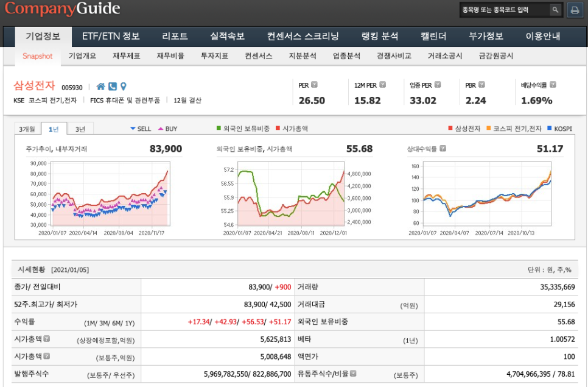Switch to the 거래소공시 sub-tab
The height and width of the screenshot is (387, 588).
[445, 56]
